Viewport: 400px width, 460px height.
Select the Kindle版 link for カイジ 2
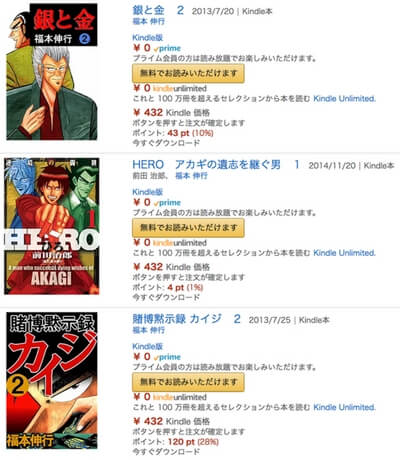point(147,346)
